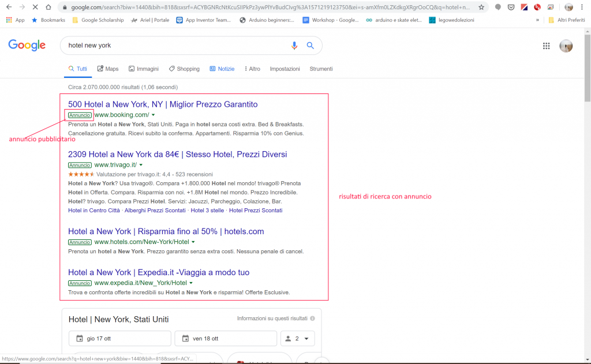Start voice search with the microphone icon
591x364 pixels.
pyautogui.click(x=294, y=46)
